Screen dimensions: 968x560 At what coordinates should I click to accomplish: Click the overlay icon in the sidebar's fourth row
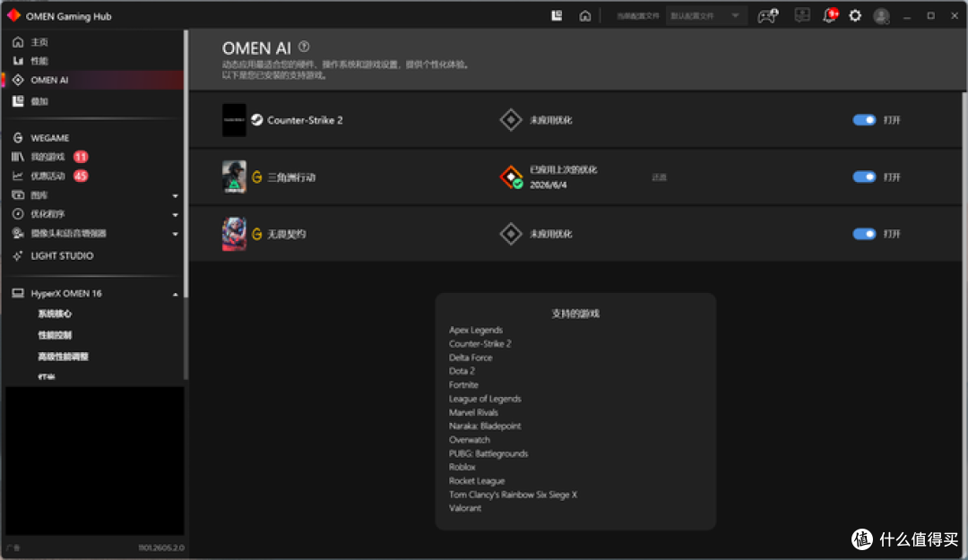pos(18,100)
